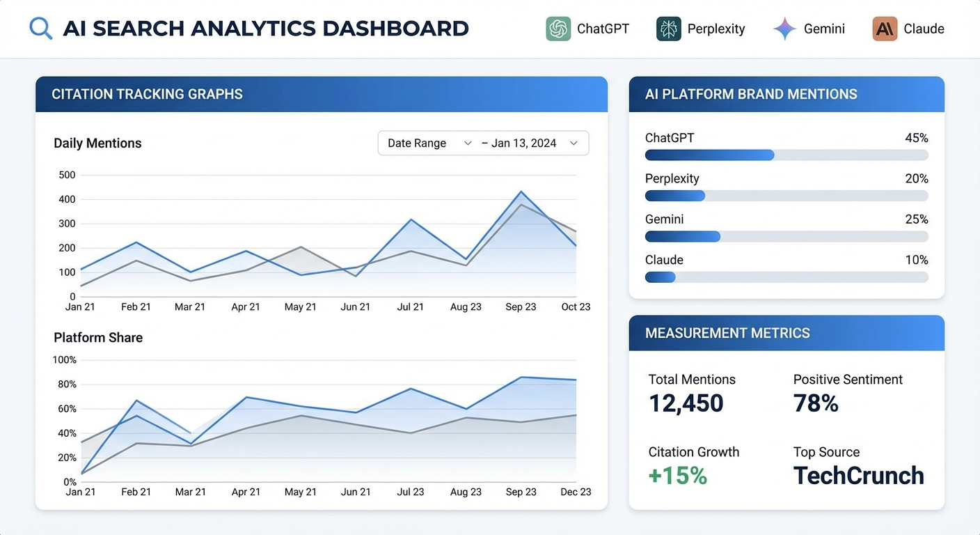
Task: Click the TechCrunch top source link
Action: click(858, 476)
